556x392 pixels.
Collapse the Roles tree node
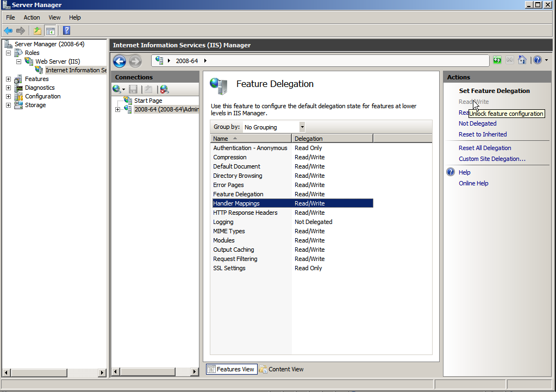[x=8, y=53]
